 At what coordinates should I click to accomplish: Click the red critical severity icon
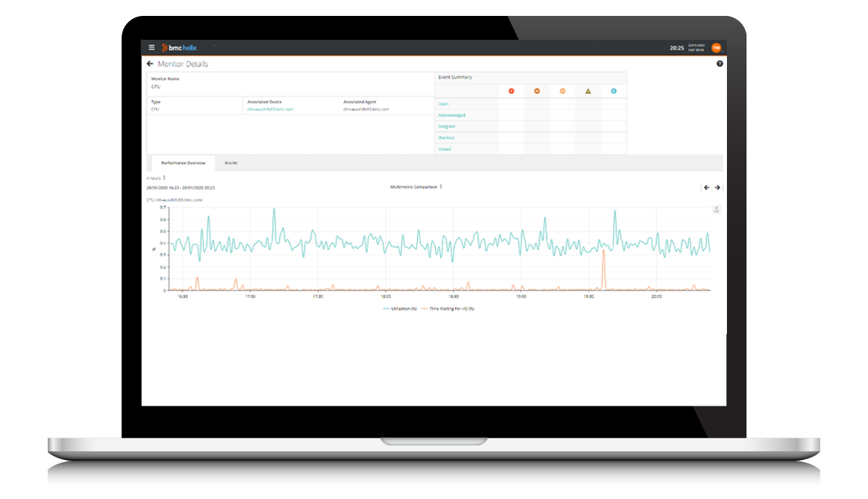coord(511,91)
